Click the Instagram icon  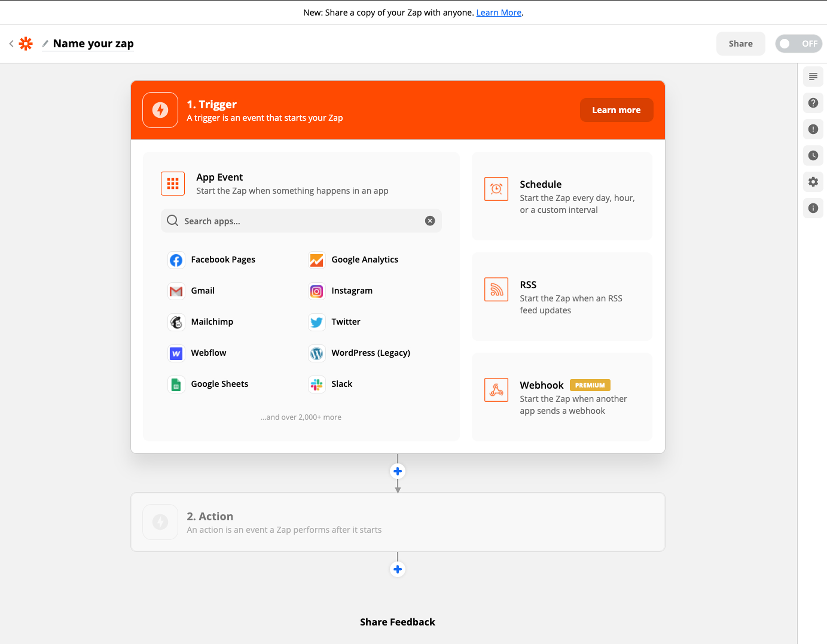click(x=317, y=291)
